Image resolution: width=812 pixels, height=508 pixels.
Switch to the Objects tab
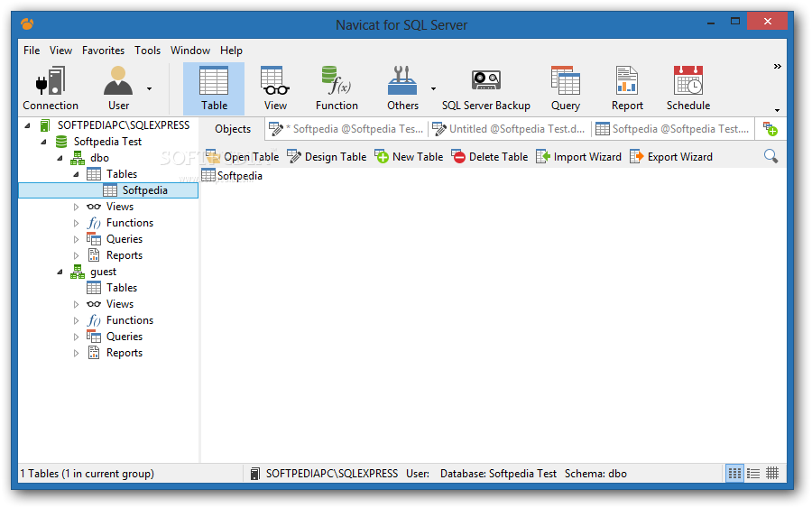coord(233,129)
